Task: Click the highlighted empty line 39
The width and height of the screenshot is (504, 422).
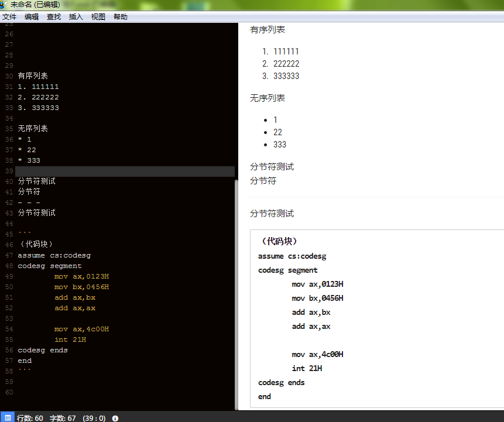Action: [x=125, y=171]
